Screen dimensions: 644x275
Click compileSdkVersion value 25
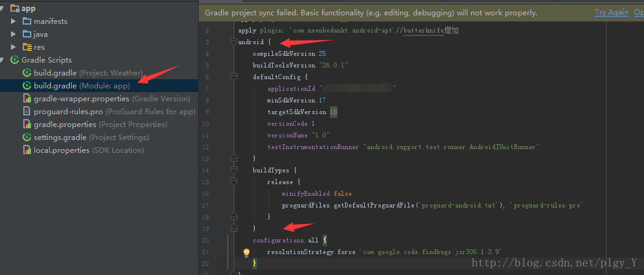click(321, 53)
